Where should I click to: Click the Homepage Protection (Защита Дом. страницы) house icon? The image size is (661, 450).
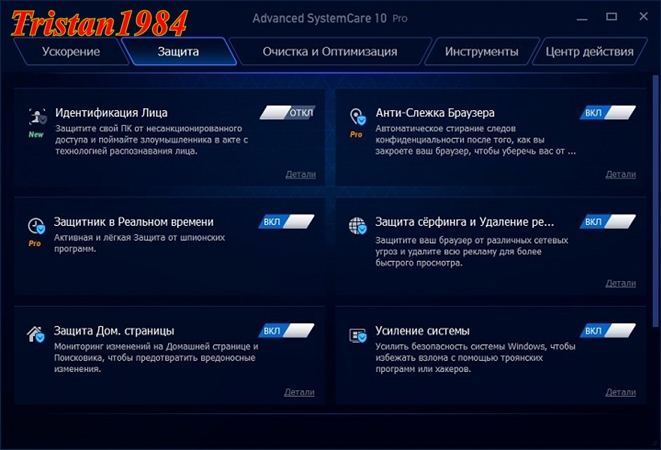click(x=37, y=334)
